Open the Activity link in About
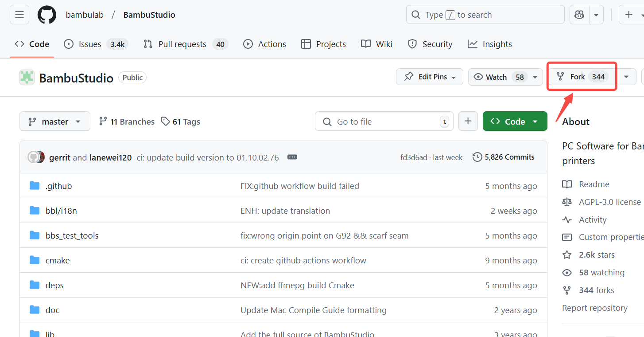The width and height of the screenshot is (644, 337). [x=585, y=219]
